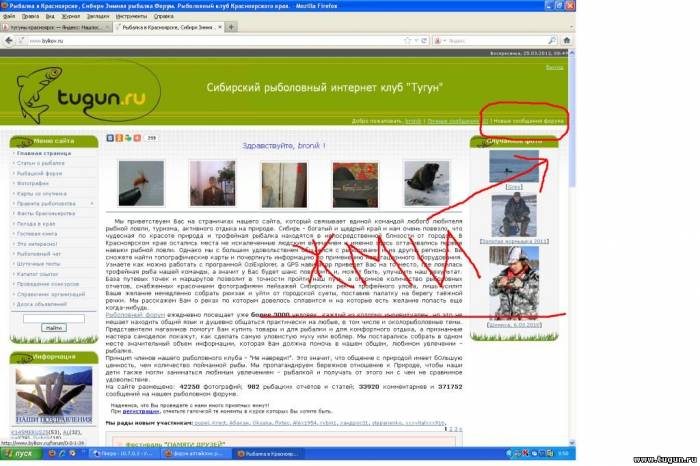This screenshot has height=466, width=700.
Task: Open the Файл menu
Action: [x=8, y=16]
